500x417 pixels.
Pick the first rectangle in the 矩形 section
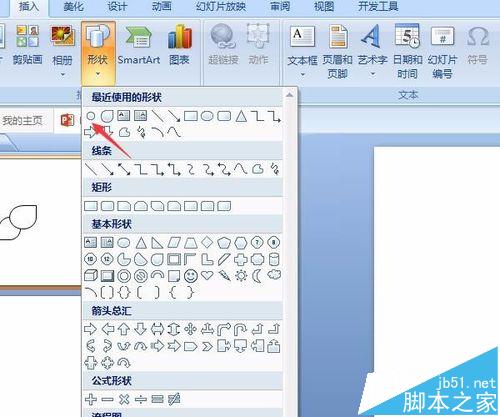91,206
